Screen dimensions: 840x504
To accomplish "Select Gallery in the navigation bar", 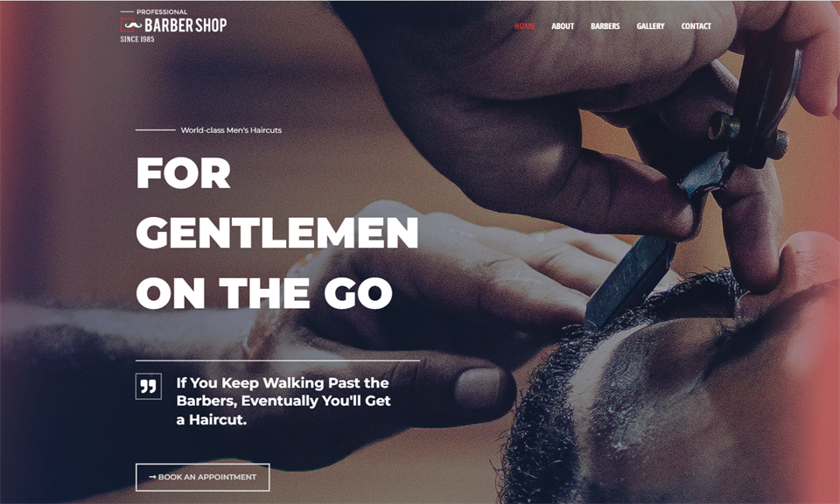I will tap(650, 25).
